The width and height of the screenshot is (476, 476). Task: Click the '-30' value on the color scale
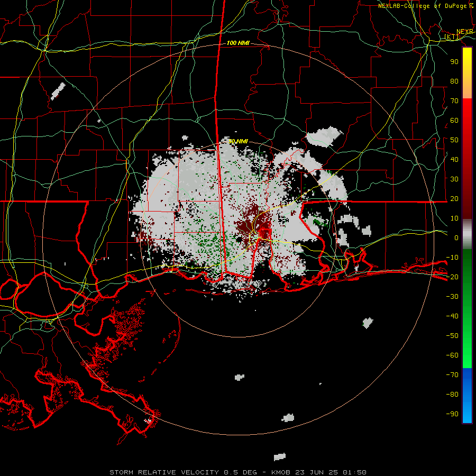coord(452,296)
